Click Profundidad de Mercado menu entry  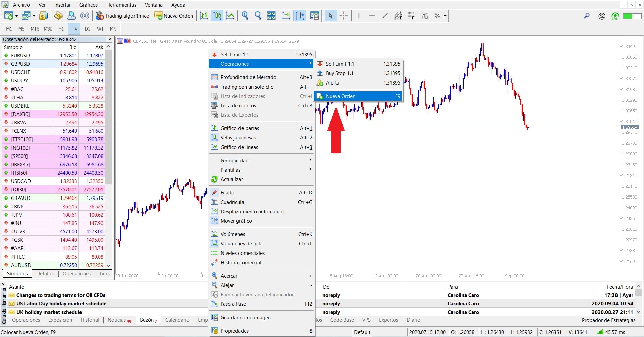(x=261, y=77)
